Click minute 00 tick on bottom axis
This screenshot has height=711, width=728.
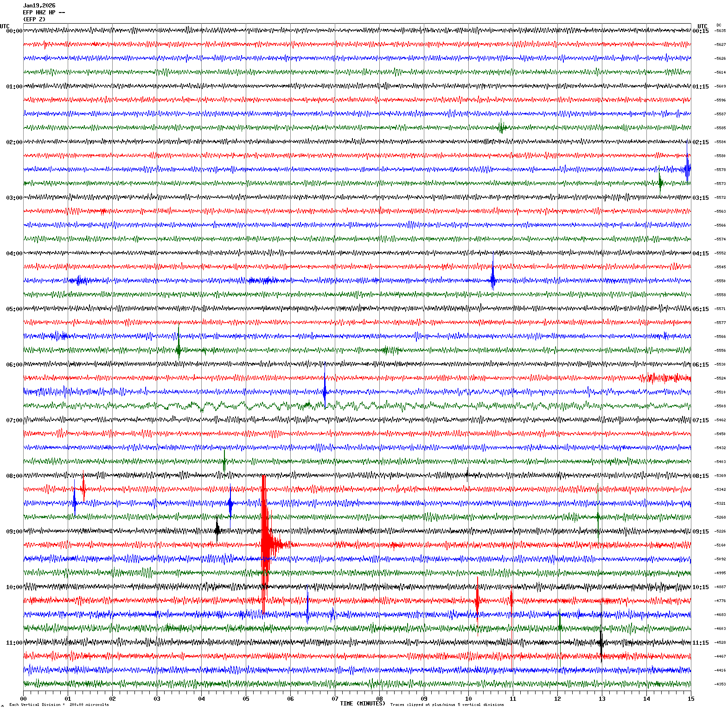(x=23, y=699)
